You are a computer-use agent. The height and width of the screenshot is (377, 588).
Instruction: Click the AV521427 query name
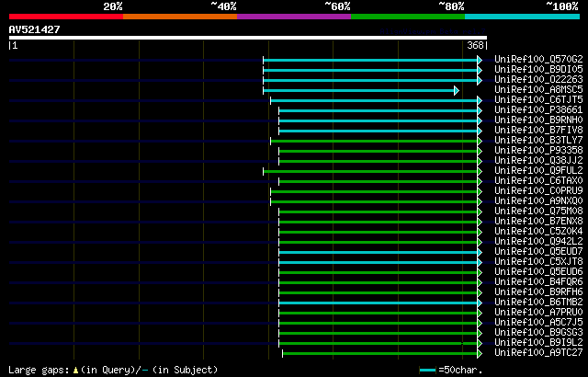(x=35, y=29)
